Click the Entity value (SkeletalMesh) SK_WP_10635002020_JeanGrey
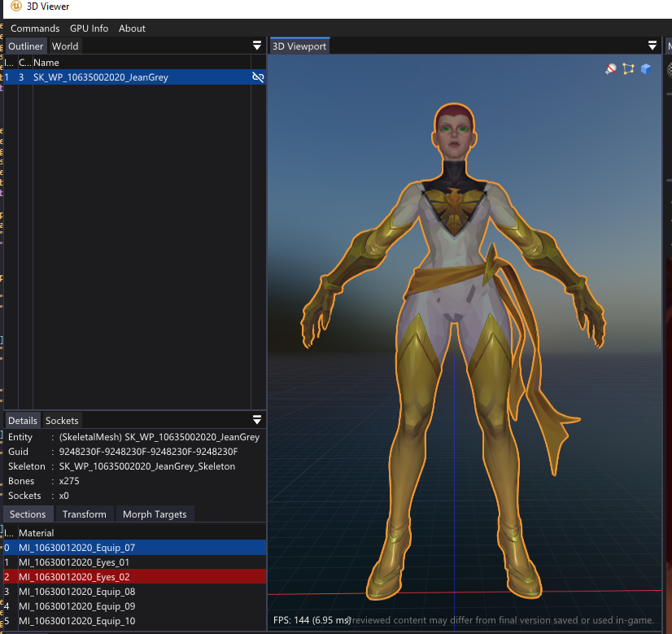 click(x=159, y=437)
